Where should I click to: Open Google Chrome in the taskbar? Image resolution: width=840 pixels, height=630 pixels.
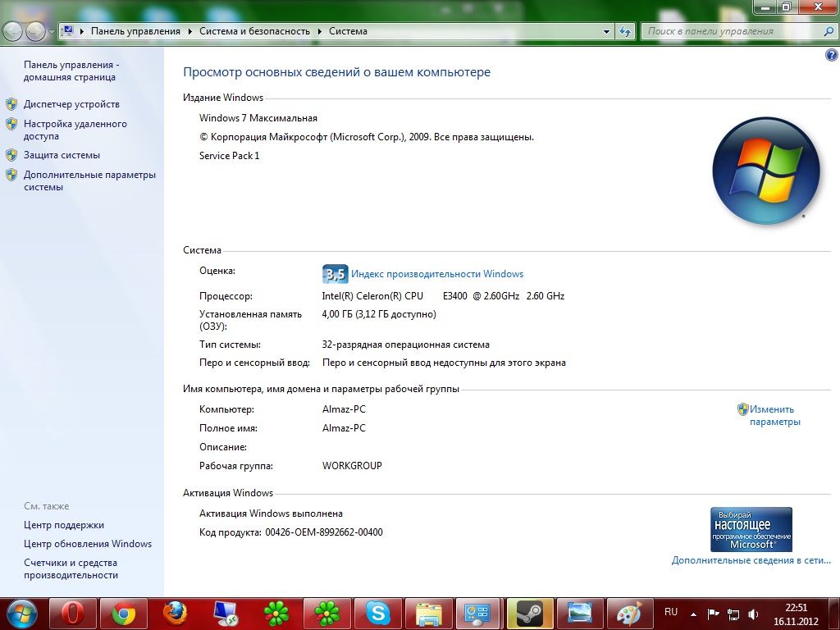coord(124,614)
